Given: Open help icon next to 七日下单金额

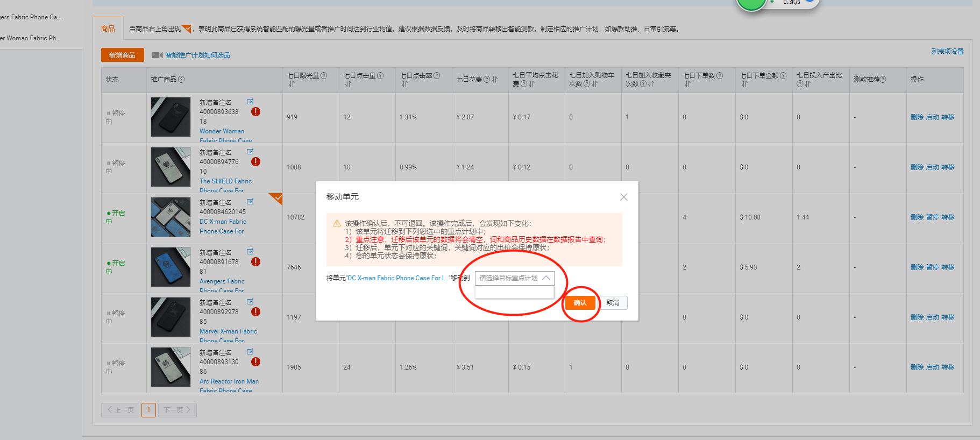Looking at the screenshot, I should tap(783, 75).
